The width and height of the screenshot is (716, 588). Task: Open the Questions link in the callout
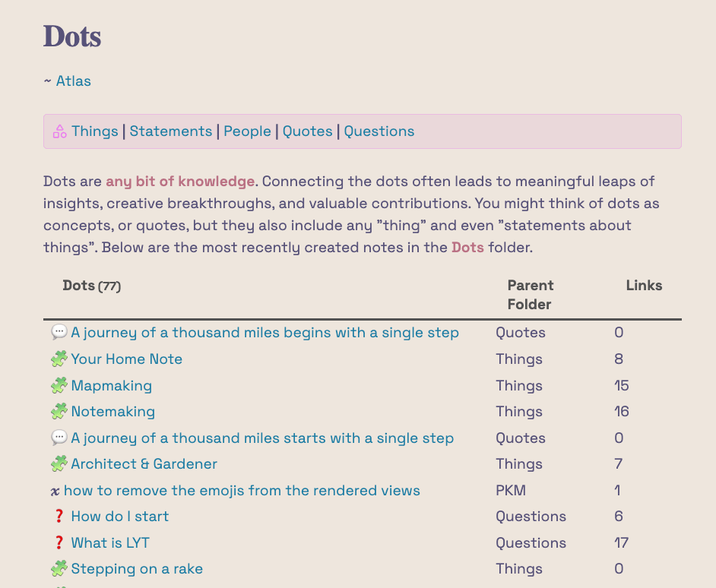coord(379,131)
